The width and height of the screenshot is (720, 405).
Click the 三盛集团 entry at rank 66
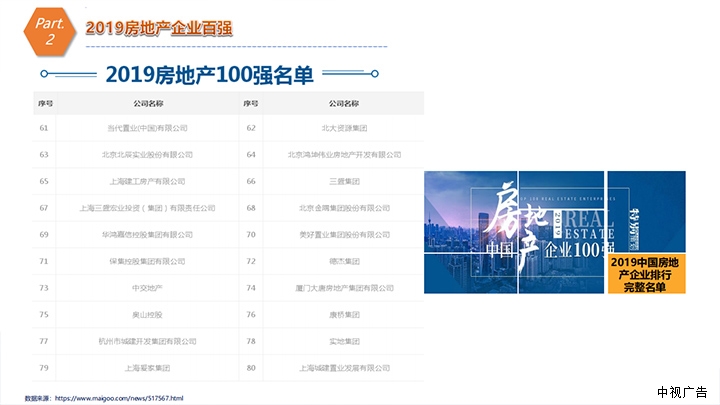(x=344, y=181)
